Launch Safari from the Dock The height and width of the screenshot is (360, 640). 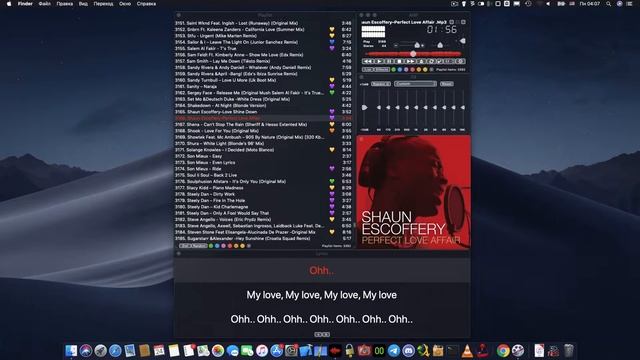(x=115, y=351)
